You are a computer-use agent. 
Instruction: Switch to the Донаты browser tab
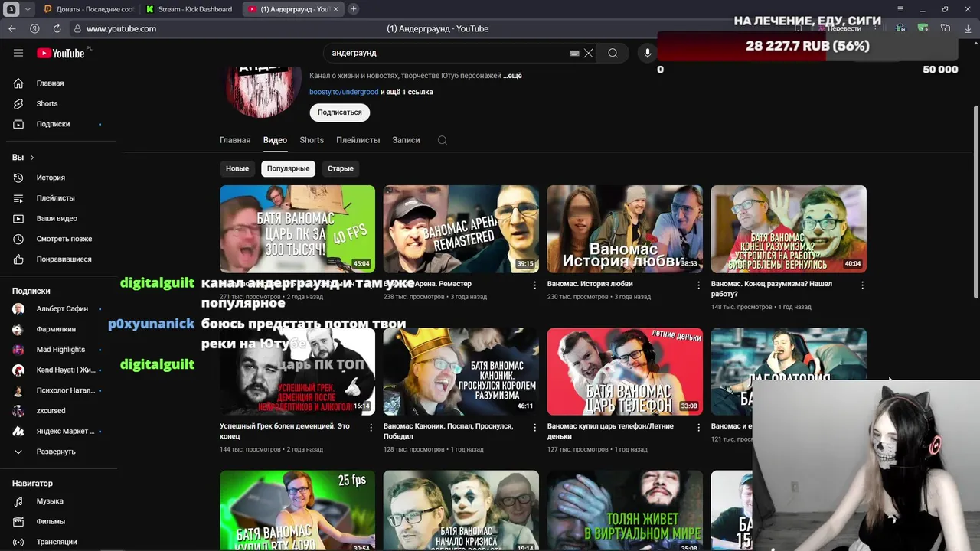point(89,9)
